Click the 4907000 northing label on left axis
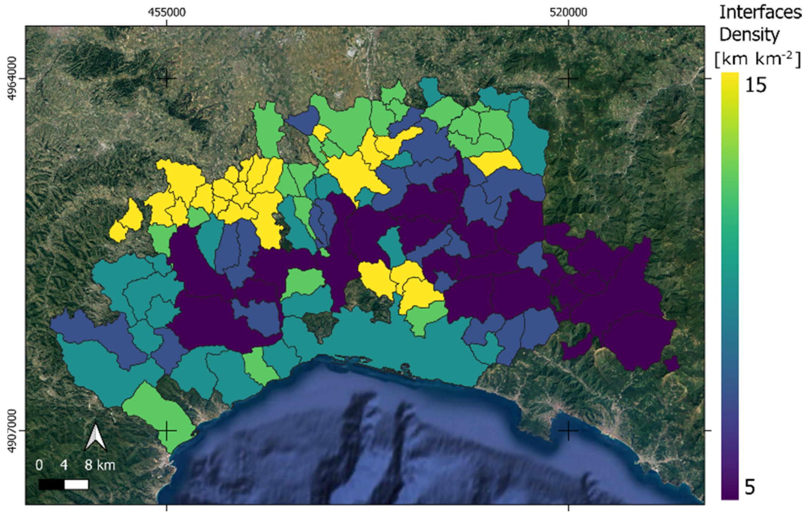 click(12, 431)
